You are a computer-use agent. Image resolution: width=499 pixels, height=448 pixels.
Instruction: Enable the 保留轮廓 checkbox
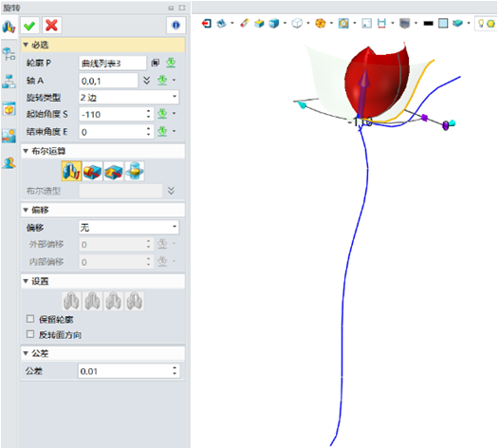[x=30, y=319]
